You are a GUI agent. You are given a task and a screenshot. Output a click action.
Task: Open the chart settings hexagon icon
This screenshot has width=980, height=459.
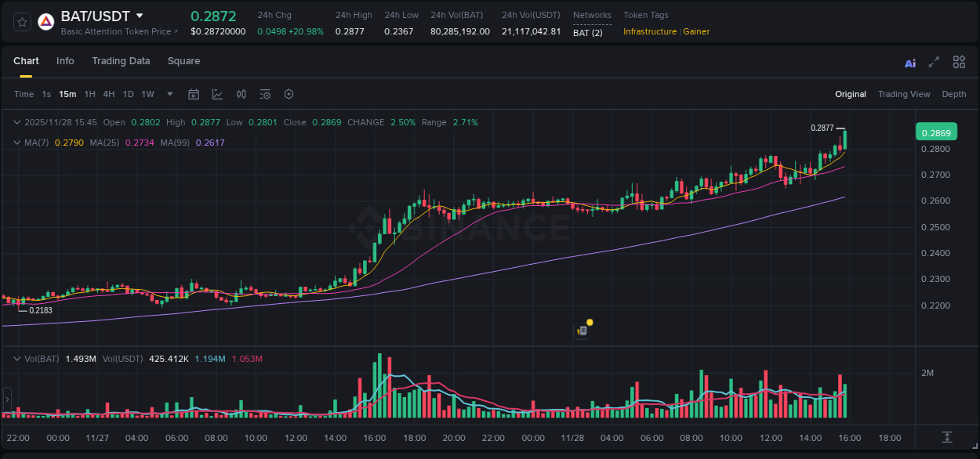coord(289,93)
